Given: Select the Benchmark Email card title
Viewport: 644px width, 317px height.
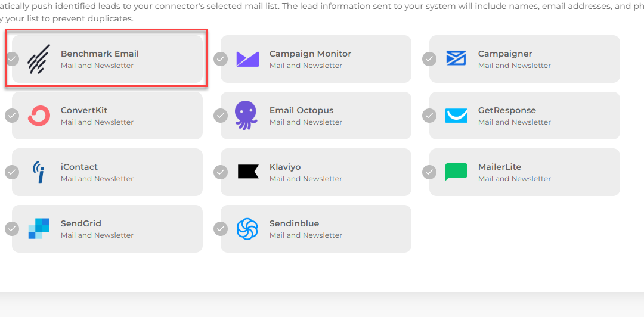Looking at the screenshot, I should click(100, 54).
